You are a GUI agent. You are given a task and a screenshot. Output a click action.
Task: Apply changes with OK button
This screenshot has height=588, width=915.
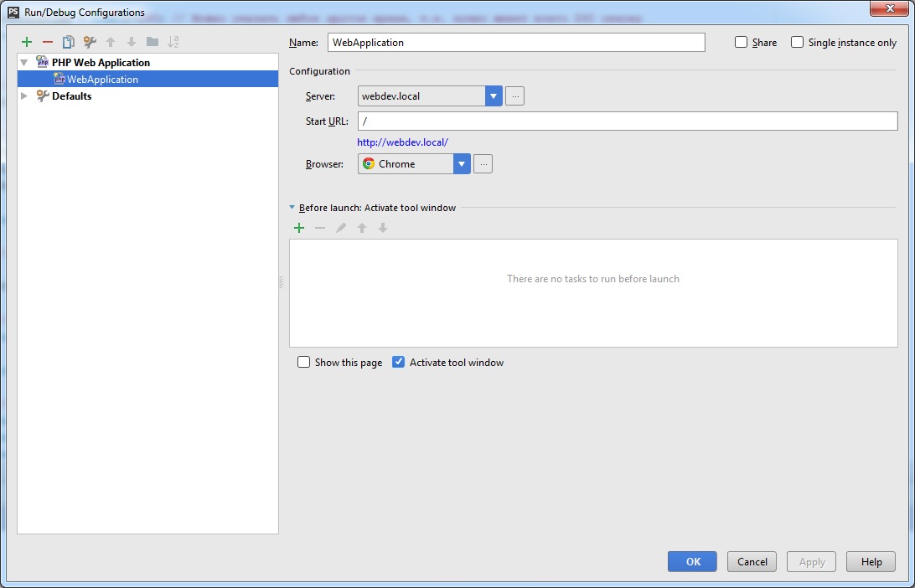tap(692, 561)
